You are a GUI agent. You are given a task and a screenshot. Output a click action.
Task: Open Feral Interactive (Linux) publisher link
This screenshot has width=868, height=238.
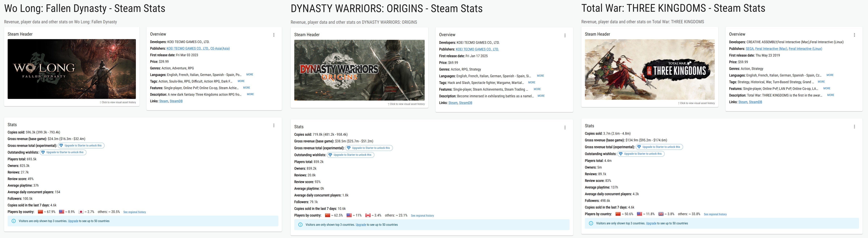tap(805, 48)
